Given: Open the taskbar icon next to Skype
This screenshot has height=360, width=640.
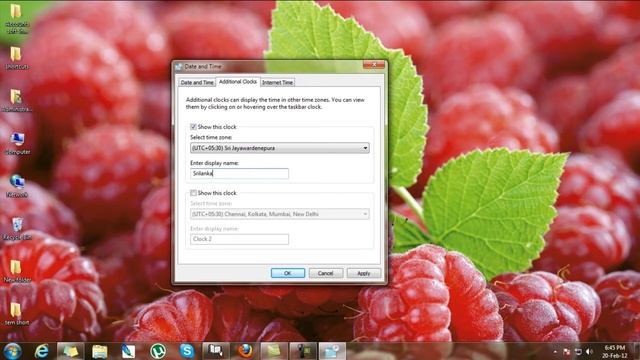Looking at the screenshot, I should tap(216, 351).
